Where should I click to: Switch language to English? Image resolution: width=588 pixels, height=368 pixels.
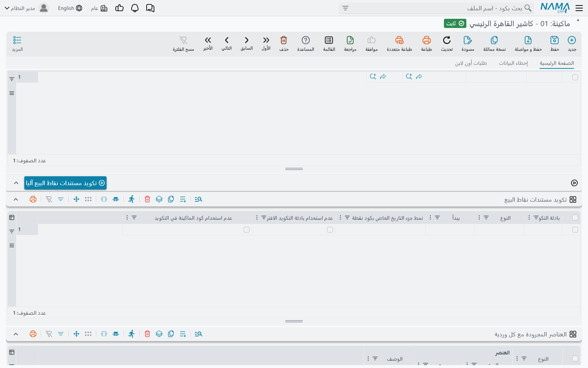pyautogui.click(x=70, y=8)
